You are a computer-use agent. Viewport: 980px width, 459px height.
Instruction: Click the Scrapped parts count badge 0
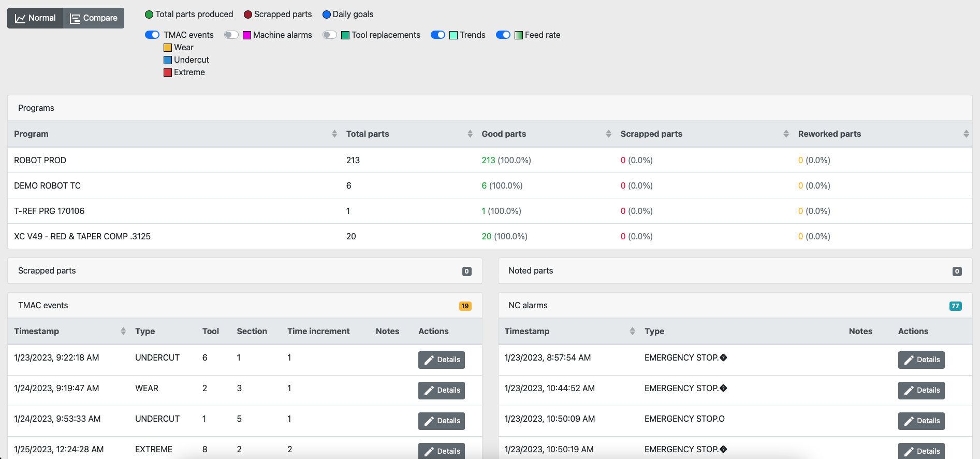click(x=467, y=271)
